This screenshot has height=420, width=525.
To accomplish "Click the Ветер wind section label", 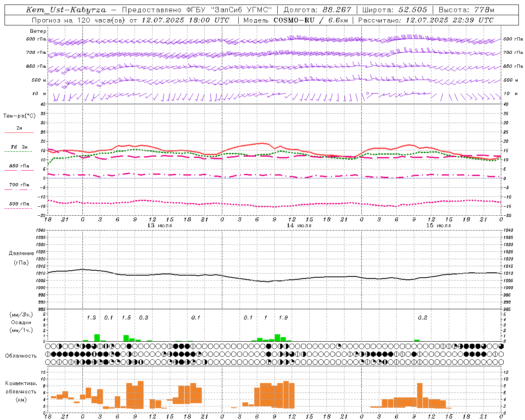I will [x=38, y=31].
